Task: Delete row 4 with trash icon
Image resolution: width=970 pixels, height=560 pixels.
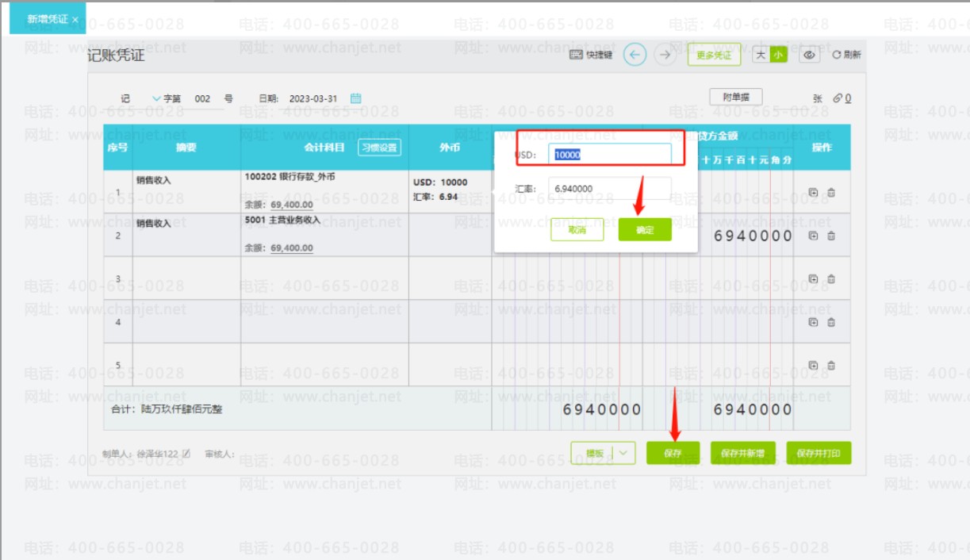Action: pos(831,322)
